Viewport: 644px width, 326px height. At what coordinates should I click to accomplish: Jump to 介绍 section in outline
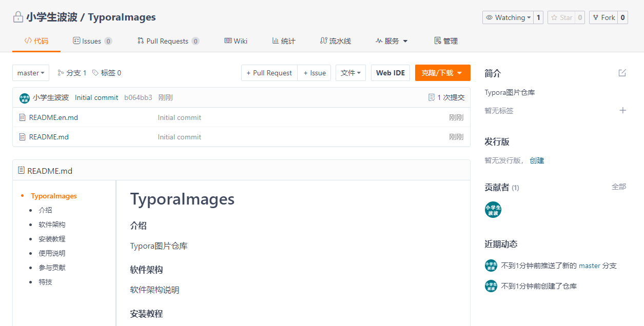point(45,210)
